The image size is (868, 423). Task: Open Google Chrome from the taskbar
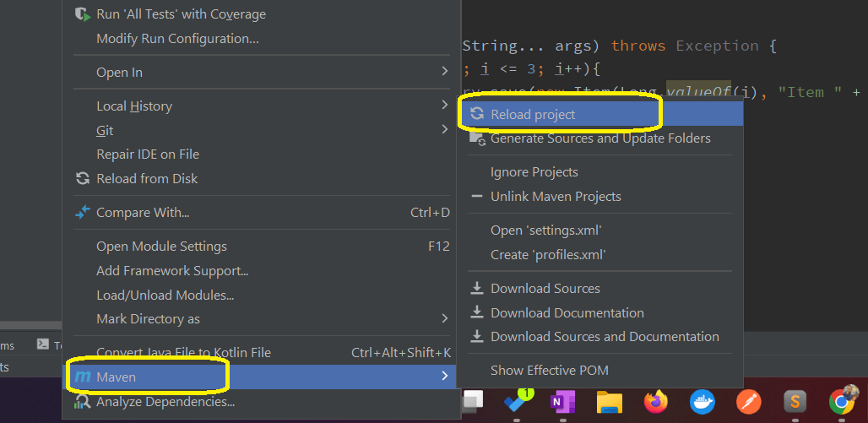pos(842,401)
